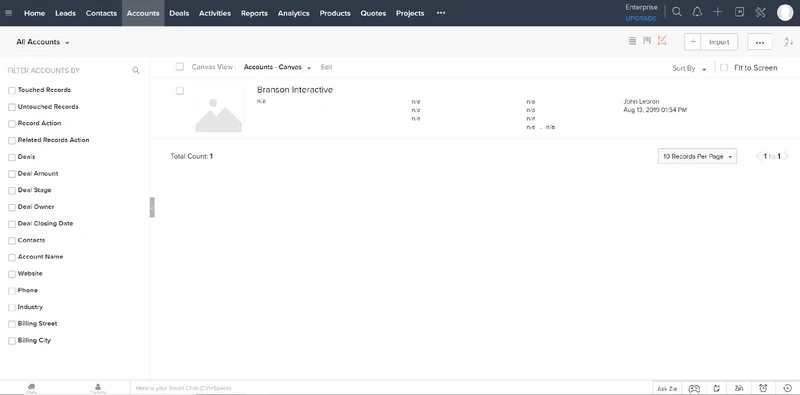This screenshot has height=395, width=800.
Task: Check the Industry filter
Action: (12, 308)
